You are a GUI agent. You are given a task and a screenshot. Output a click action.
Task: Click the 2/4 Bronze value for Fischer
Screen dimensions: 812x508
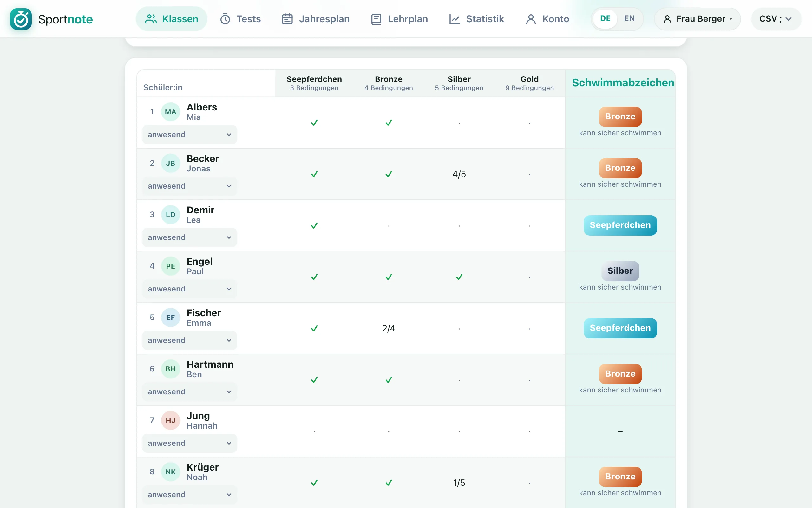point(389,328)
